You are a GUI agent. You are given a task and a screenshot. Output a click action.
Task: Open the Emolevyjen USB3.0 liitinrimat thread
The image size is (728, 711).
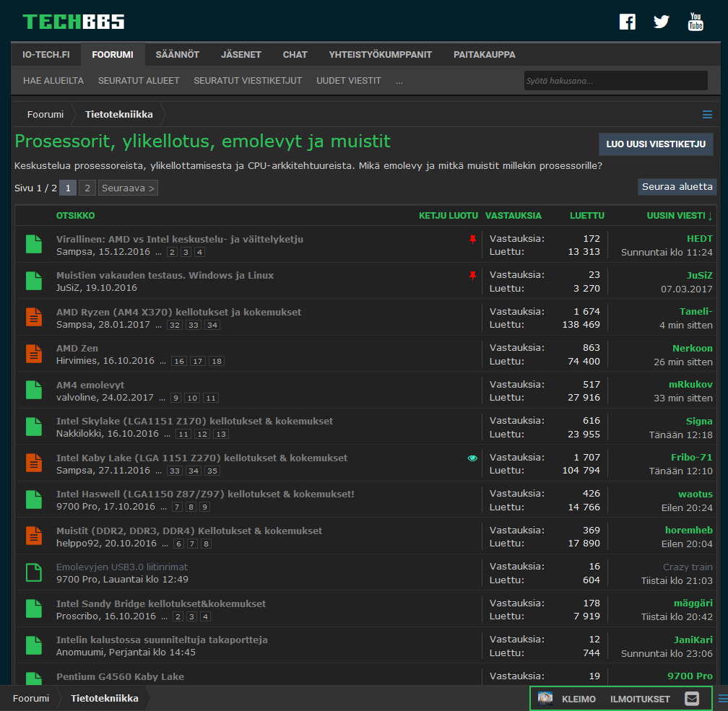pos(121,567)
